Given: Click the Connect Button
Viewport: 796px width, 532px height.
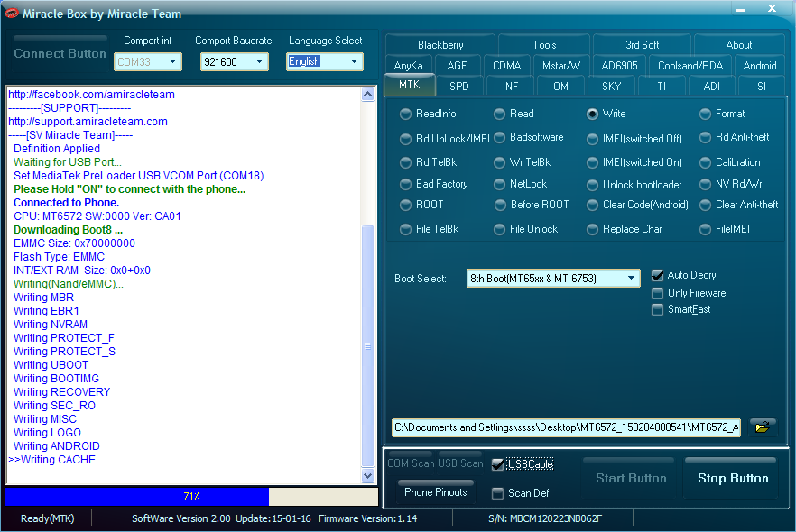Looking at the screenshot, I should (x=60, y=53).
